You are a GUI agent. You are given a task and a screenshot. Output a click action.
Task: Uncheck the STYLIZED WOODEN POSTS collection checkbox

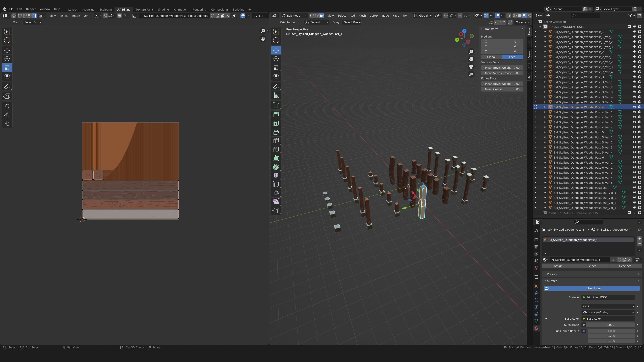[x=630, y=27]
